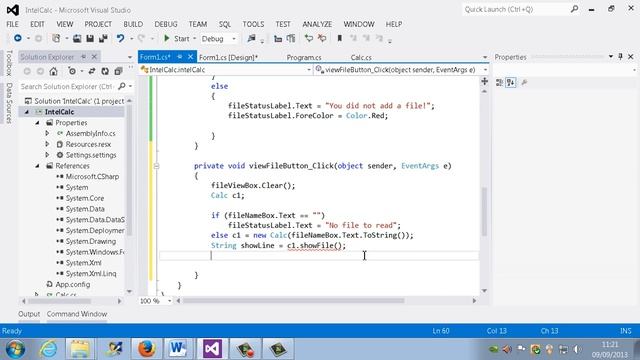Viewport: 640px width, 360px height.
Task: Open Microsoft Word from the taskbar
Action: coord(178,349)
